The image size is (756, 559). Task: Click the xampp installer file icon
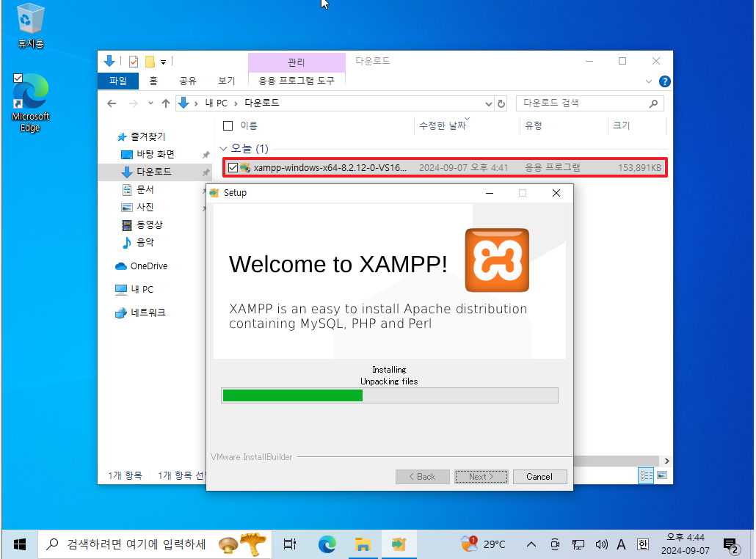point(245,168)
